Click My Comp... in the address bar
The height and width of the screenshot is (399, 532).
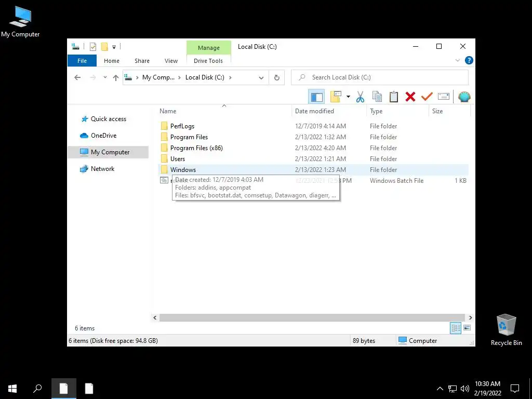[158, 77]
